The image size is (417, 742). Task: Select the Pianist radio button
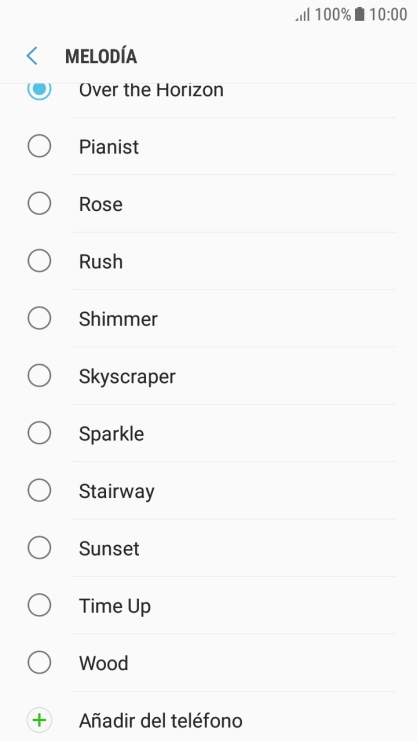coord(39,146)
